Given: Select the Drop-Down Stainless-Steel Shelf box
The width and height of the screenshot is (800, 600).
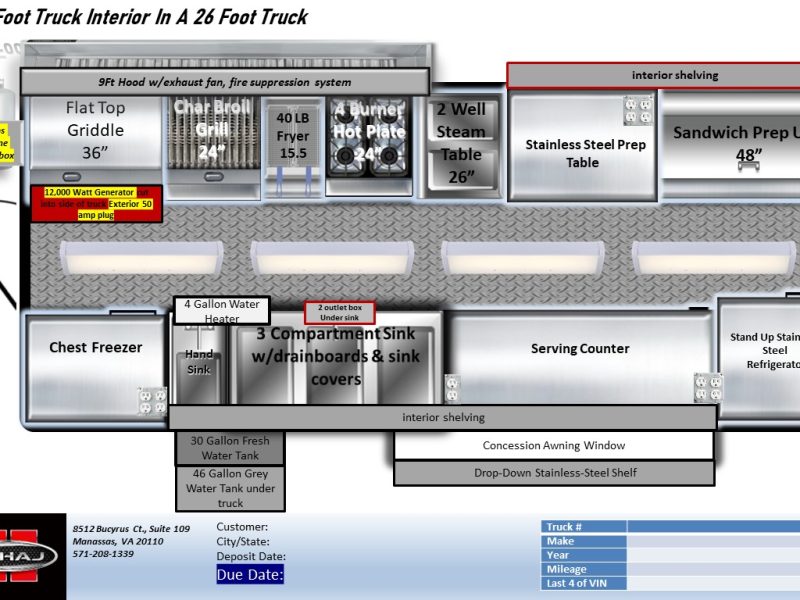Looking at the screenshot, I should tap(553, 473).
